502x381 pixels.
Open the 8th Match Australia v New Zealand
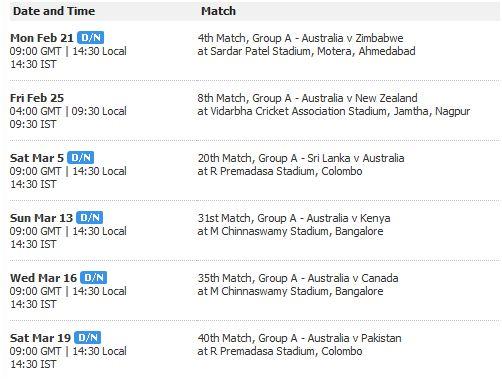(x=307, y=98)
